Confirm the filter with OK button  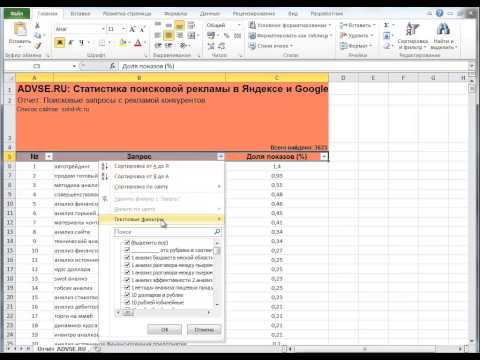point(164,330)
